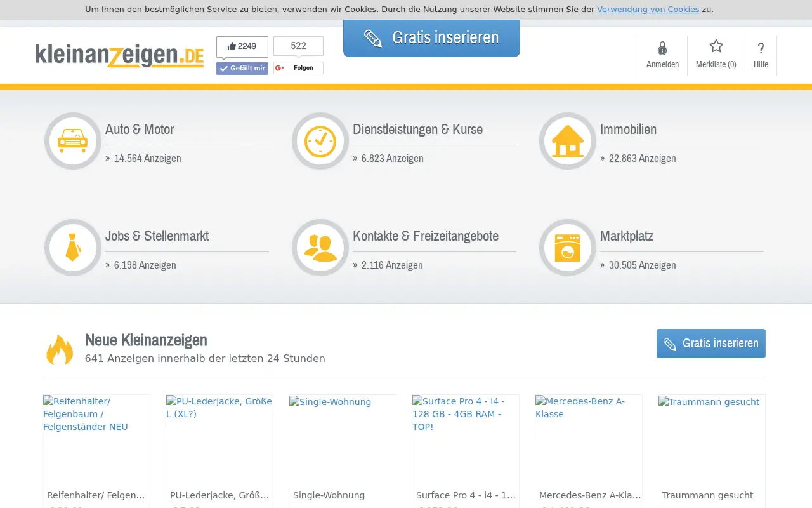Click the Single-Wohnung title below its image
The image size is (812, 508).
[x=329, y=495]
